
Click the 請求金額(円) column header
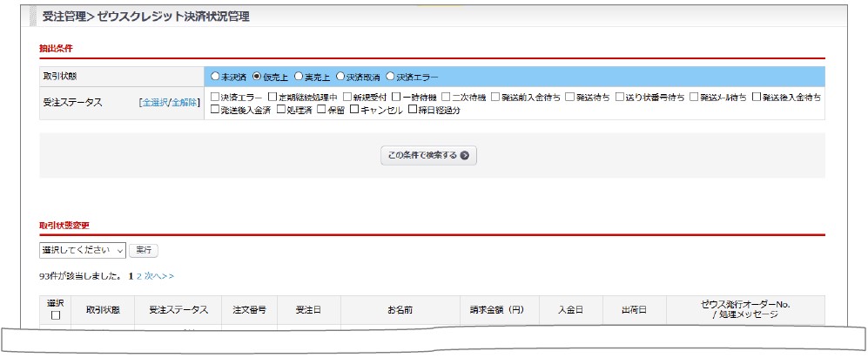[500, 310]
